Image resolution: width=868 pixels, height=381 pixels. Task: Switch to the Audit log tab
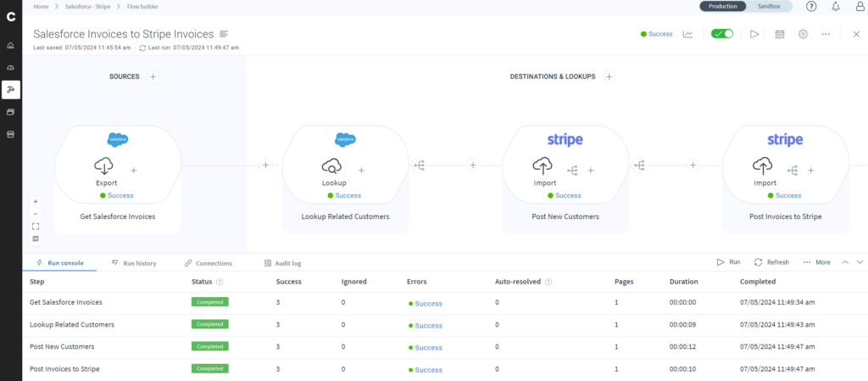click(282, 263)
